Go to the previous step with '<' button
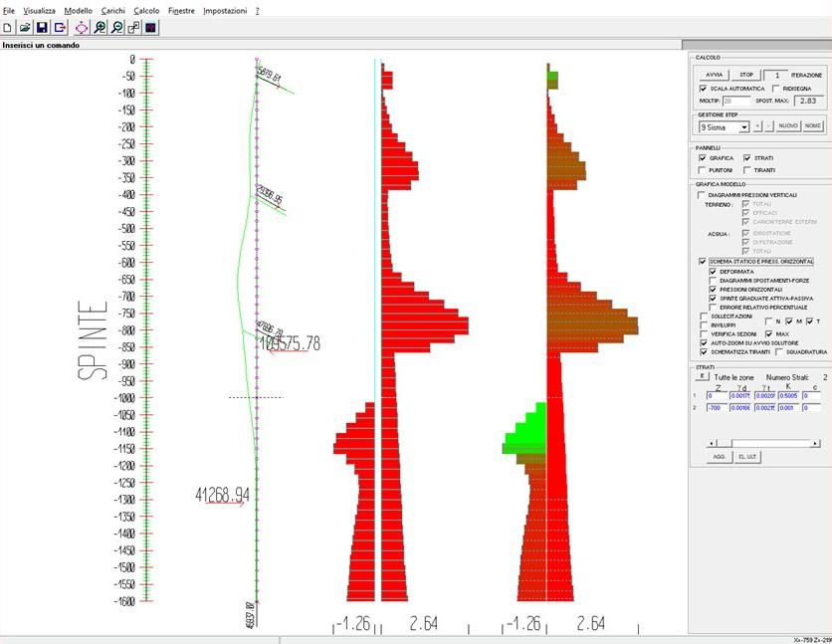The image size is (832, 644). click(757, 126)
